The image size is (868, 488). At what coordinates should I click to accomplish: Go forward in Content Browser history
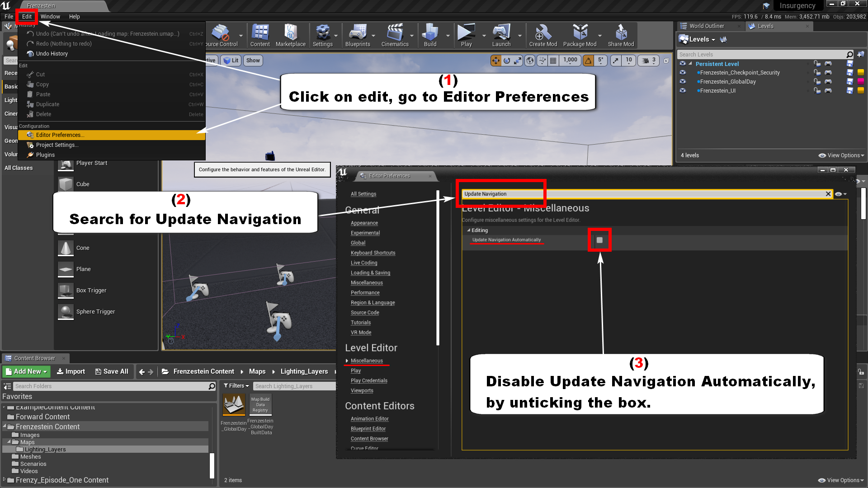click(x=151, y=372)
